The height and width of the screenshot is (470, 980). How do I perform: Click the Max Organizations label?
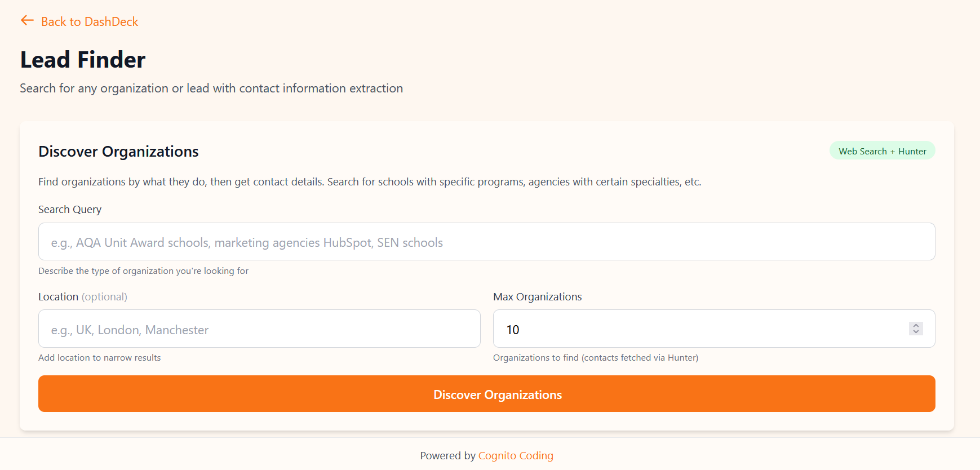pyautogui.click(x=537, y=297)
